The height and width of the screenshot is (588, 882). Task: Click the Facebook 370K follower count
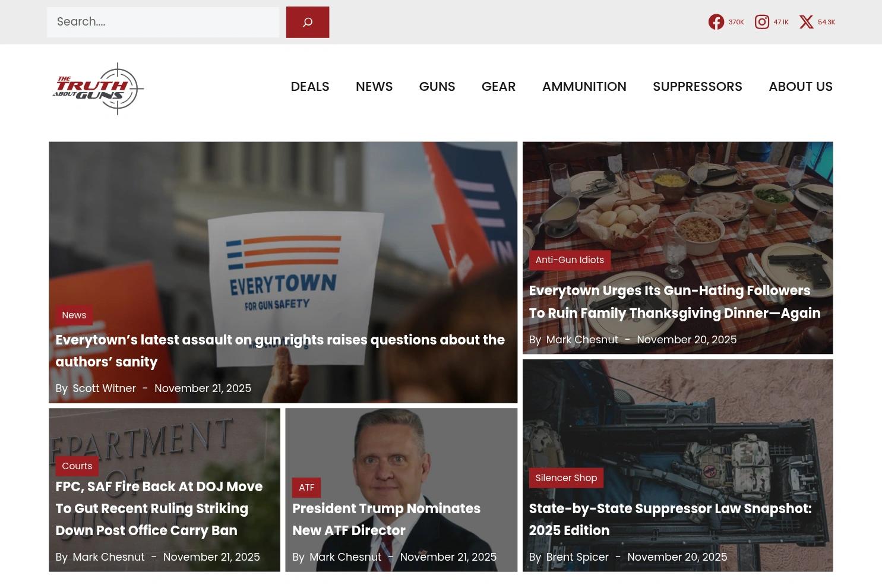point(736,22)
